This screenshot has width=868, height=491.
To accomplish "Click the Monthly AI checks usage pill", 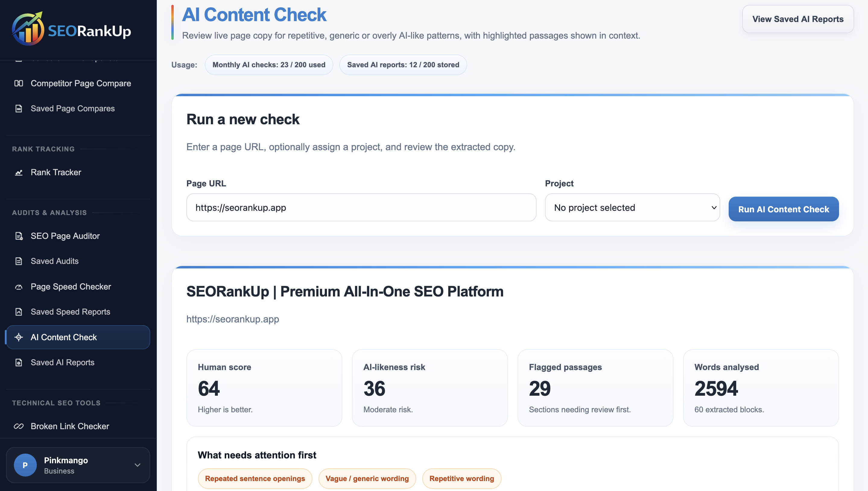I will [x=269, y=65].
